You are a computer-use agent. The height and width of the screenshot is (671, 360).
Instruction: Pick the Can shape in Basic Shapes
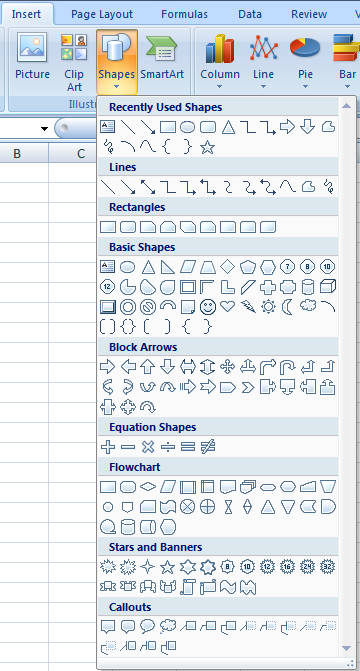coord(308,287)
